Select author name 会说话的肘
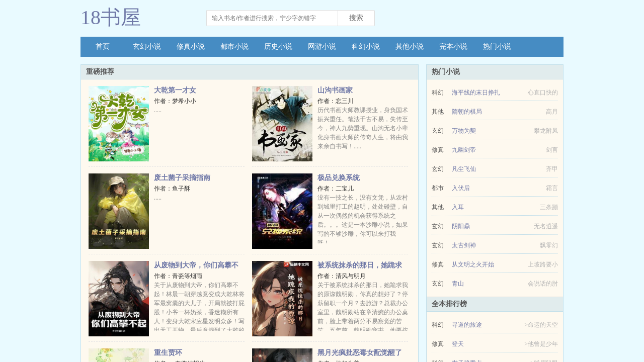This screenshot has width=644, height=362. 543,284
